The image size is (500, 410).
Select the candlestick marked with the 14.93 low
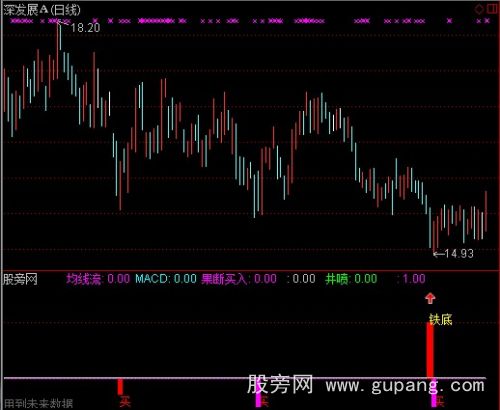tap(434, 237)
